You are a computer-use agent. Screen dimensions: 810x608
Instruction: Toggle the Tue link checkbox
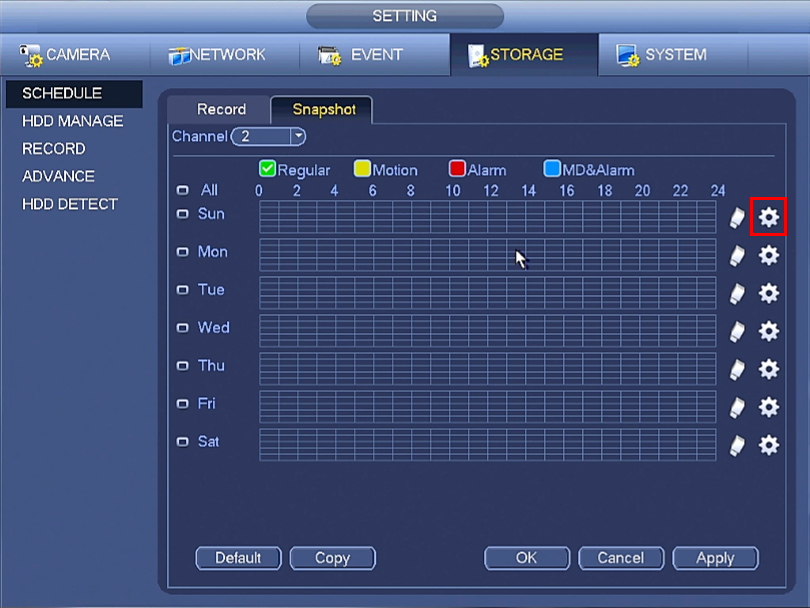[x=182, y=290]
